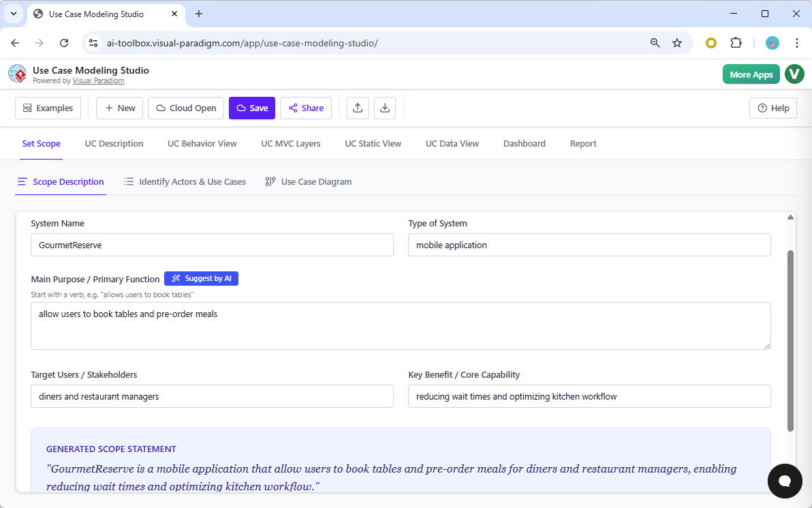Open the chat support bubble
812x508 pixels.
(x=785, y=481)
